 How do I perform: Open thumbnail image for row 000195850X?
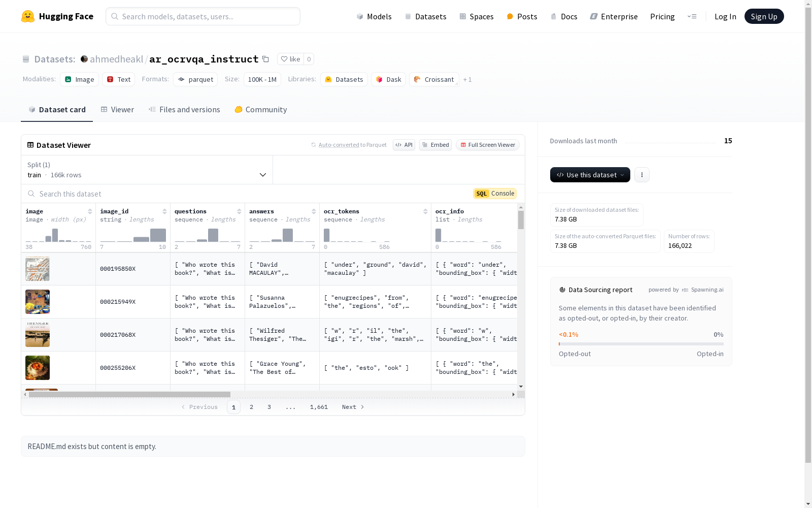(x=38, y=269)
